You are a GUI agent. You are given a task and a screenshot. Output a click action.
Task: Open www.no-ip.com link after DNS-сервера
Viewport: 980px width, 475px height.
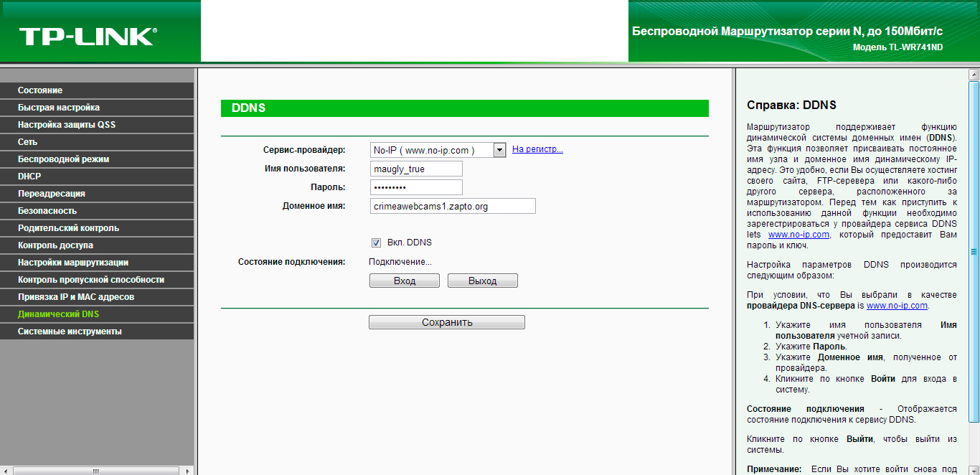click(x=897, y=305)
